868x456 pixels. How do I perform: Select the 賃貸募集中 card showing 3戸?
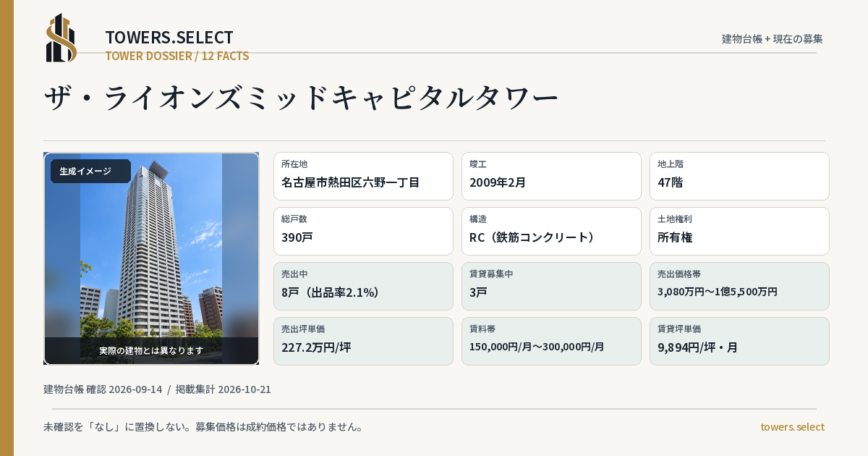[x=551, y=286]
